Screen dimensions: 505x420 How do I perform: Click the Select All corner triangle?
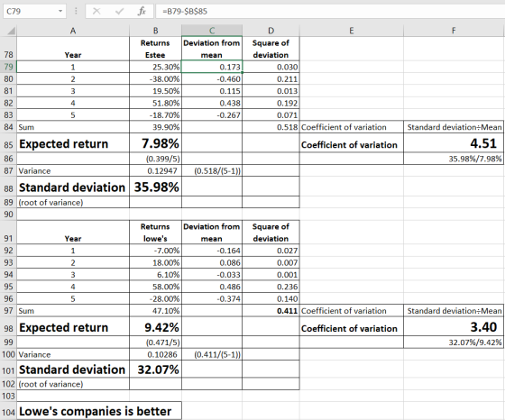11,31
